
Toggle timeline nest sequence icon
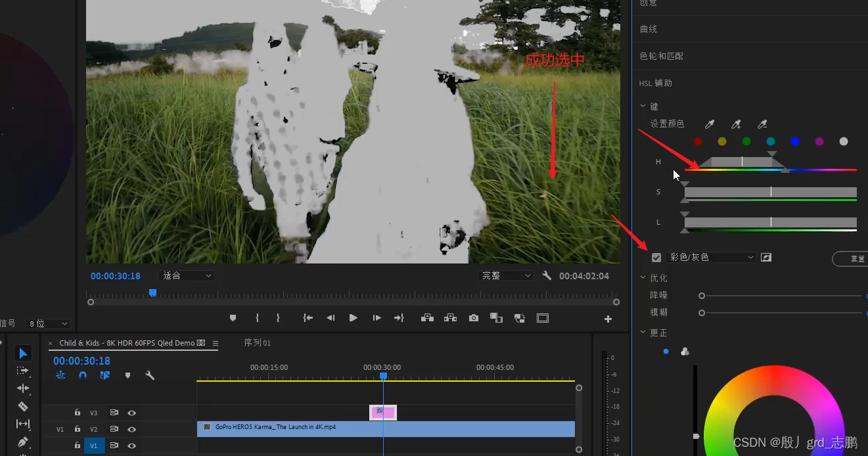click(60, 375)
